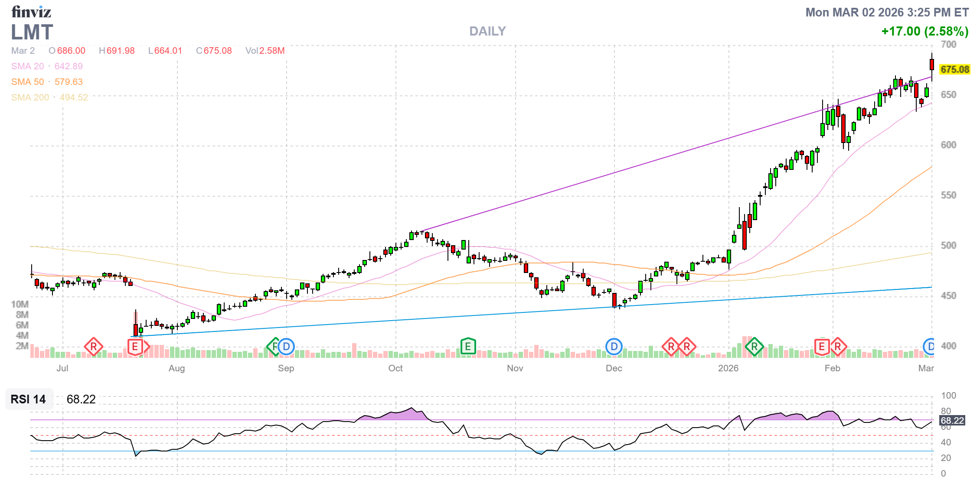Click the SMA 20 indicator label
The width and height of the screenshot is (980, 487).
click(x=28, y=66)
